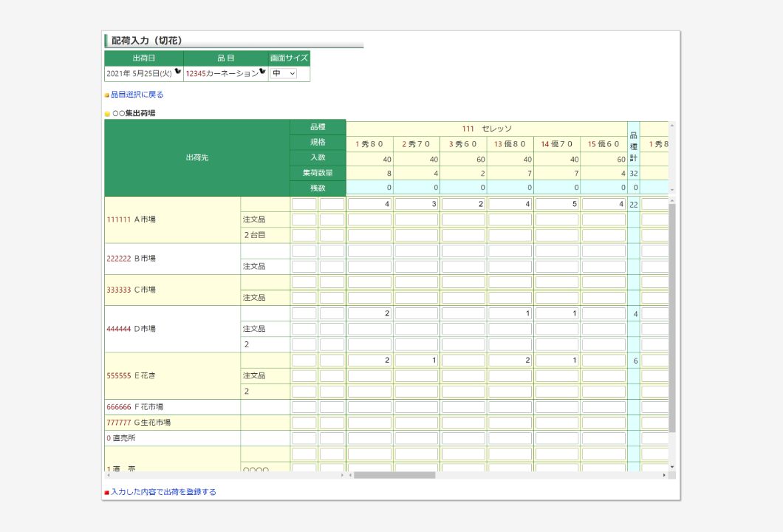
Task: Click the data grid horizontal scrollbar thumb
Action: pyautogui.click(x=394, y=475)
